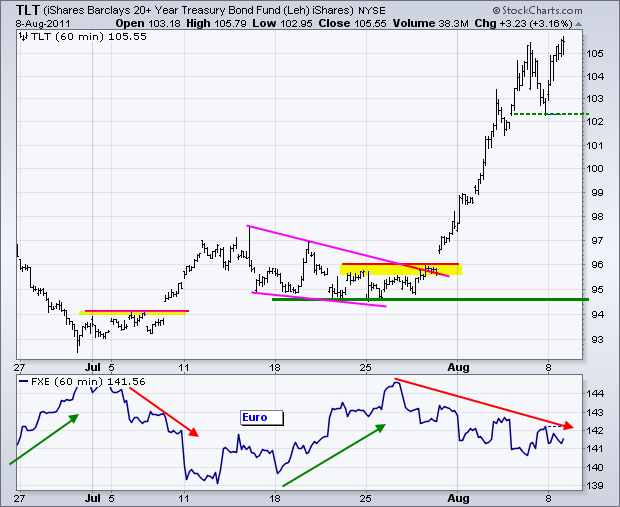
Task: Click the 142 FXE axis label
Action: (595, 430)
